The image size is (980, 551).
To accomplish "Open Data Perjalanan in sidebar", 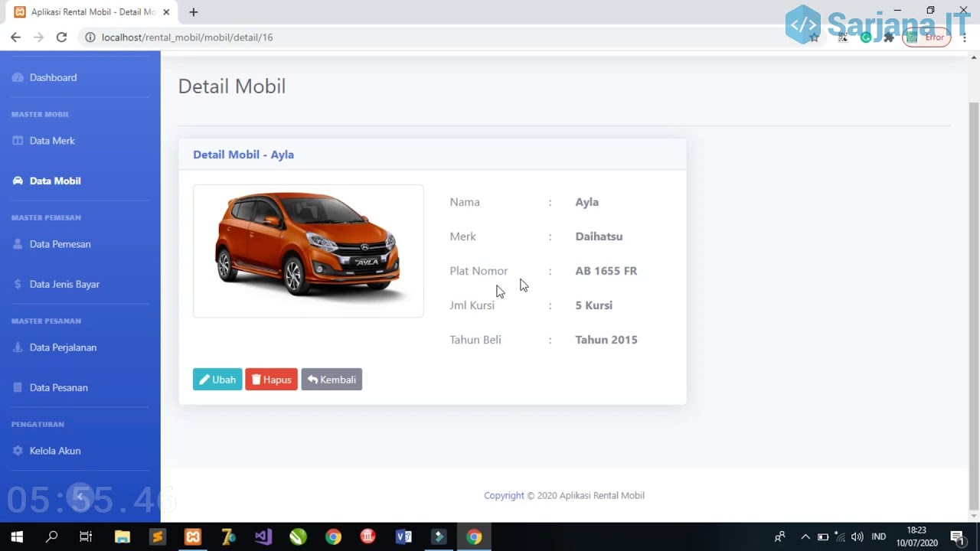I will (x=54, y=347).
